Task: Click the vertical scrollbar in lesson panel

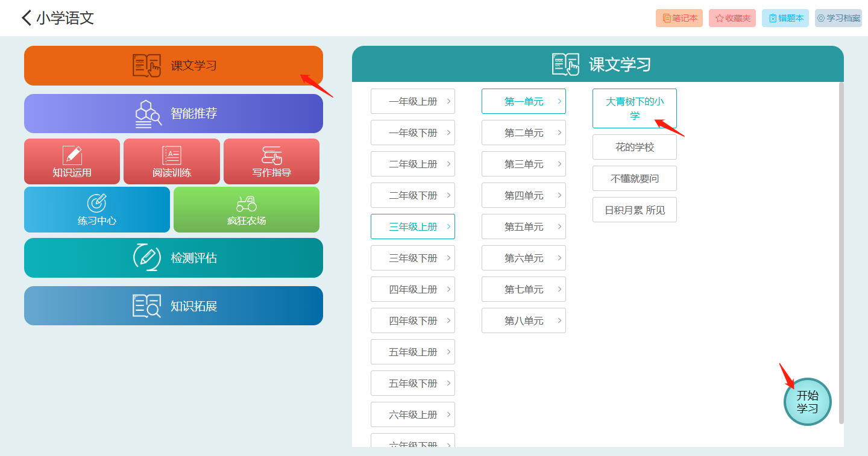Action: [x=841, y=253]
